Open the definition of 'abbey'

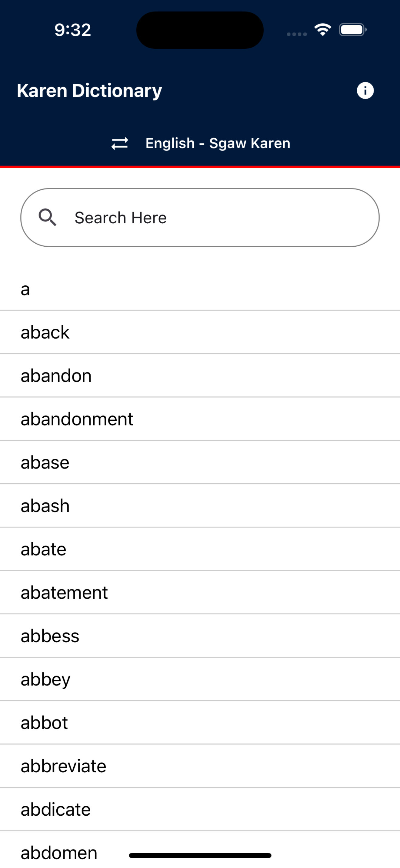tap(200, 679)
